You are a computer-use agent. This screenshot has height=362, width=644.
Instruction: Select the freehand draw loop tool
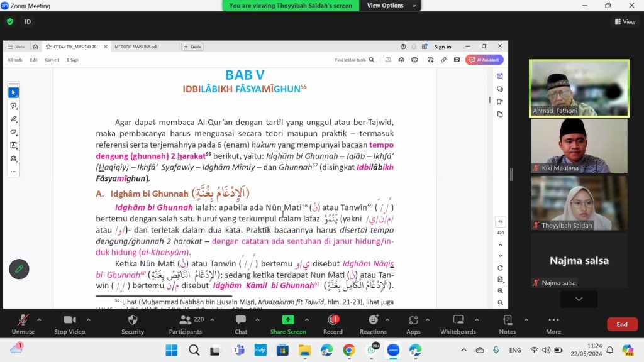[x=14, y=132]
